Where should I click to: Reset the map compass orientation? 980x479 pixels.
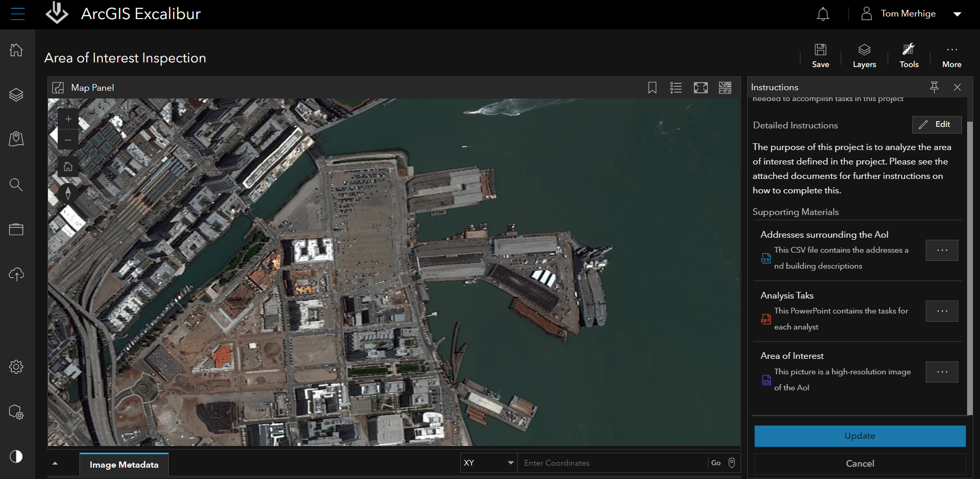click(68, 193)
